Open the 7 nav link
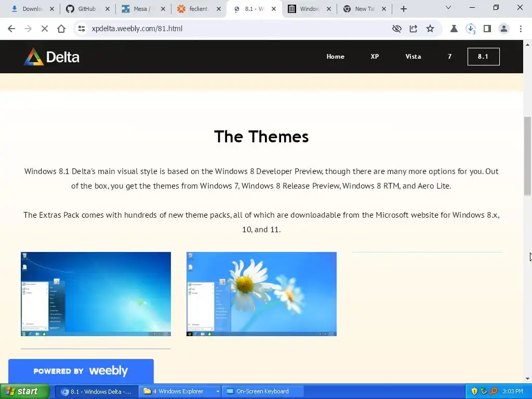This screenshot has width=532, height=399. pyautogui.click(x=449, y=57)
